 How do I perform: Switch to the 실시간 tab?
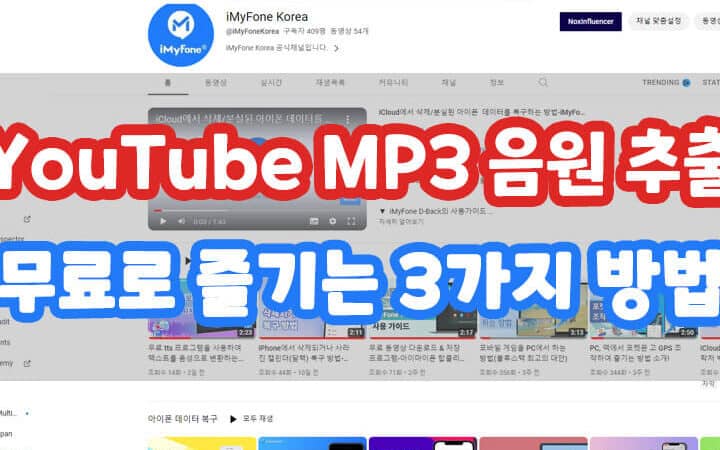pyautogui.click(x=271, y=83)
